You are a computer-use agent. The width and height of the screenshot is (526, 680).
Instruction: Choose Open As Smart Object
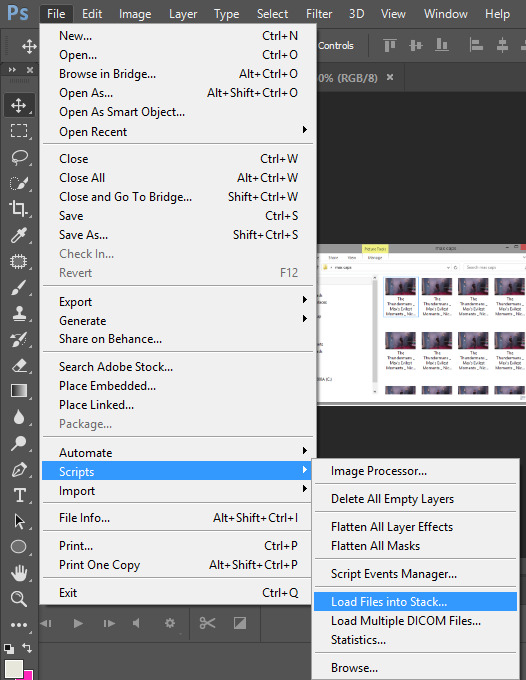click(x=178, y=112)
